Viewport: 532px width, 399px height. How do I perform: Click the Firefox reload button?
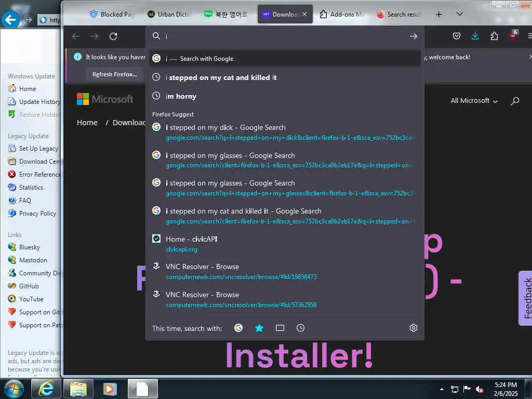[113, 36]
